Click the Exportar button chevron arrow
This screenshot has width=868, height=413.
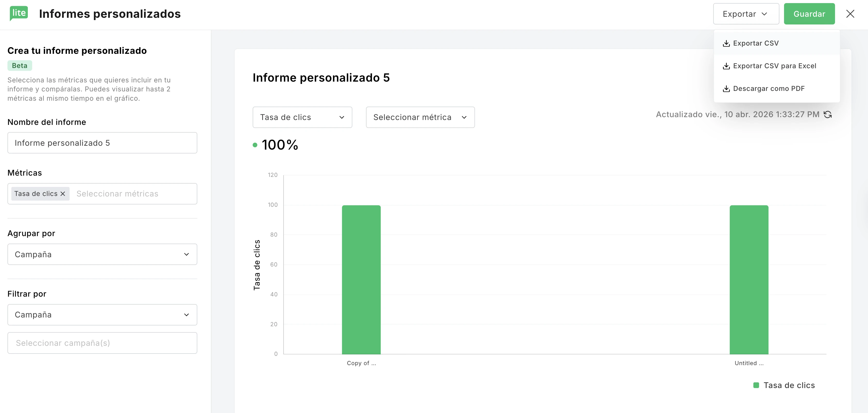click(x=764, y=14)
